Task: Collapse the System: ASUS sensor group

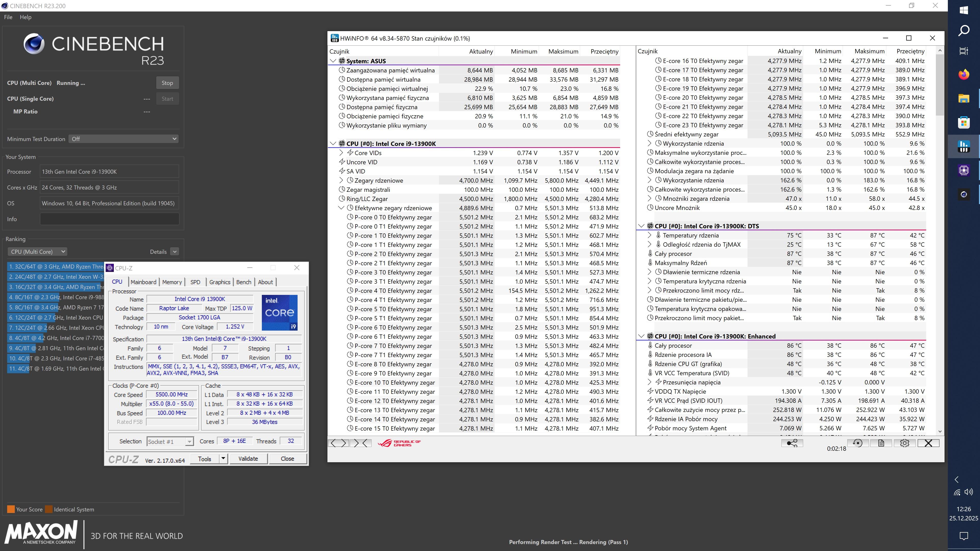Action: 333,61
